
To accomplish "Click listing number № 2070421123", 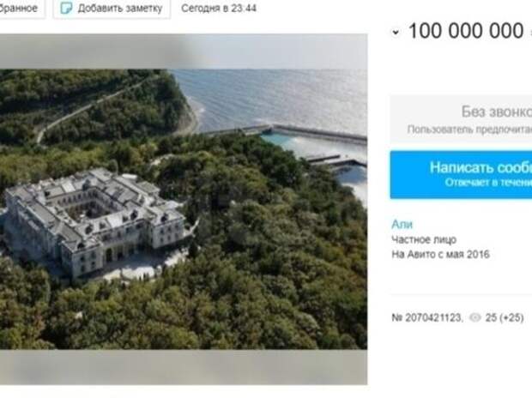I will pyautogui.click(x=426, y=318).
